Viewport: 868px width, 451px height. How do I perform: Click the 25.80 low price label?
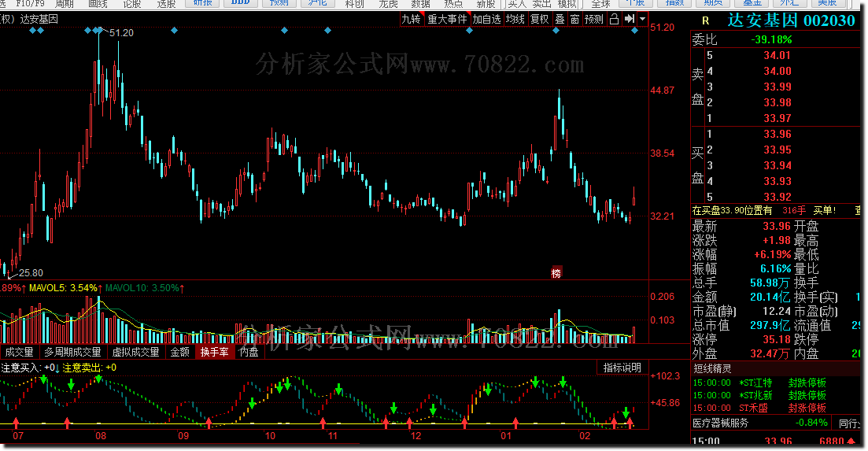pos(31,273)
